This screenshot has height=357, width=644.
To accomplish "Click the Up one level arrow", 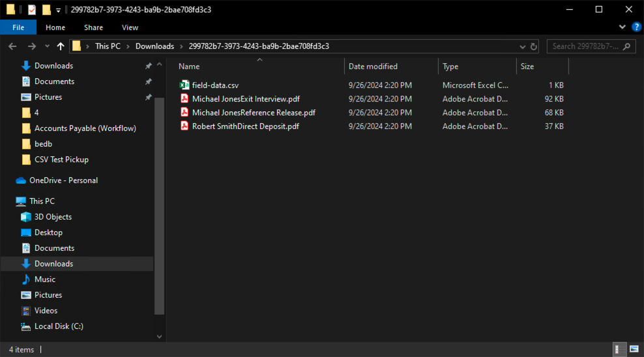I will pos(61,46).
